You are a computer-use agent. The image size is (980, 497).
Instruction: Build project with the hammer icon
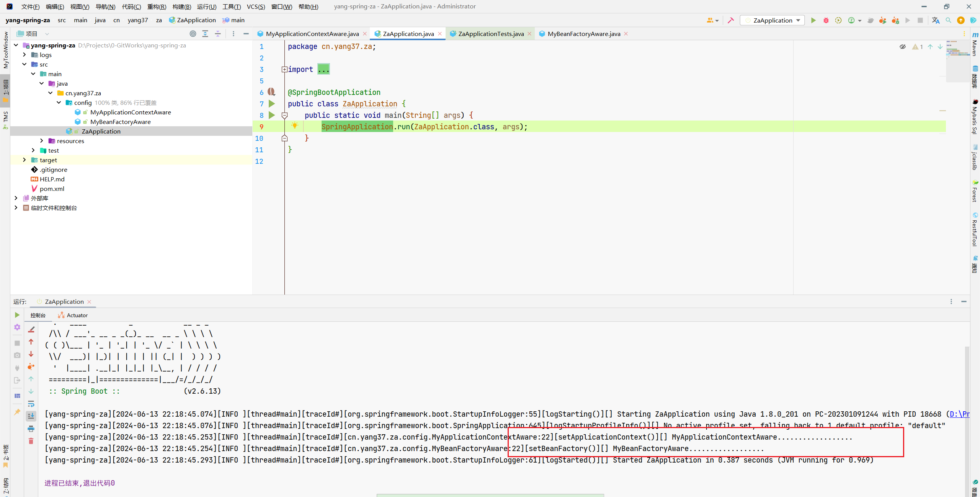pyautogui.click(x=731, y=20)
